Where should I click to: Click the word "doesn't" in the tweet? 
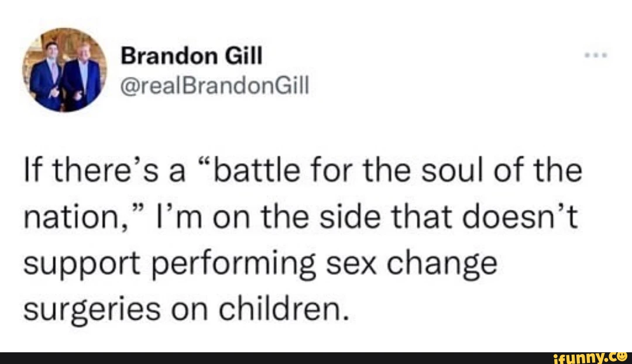point(520,217)
